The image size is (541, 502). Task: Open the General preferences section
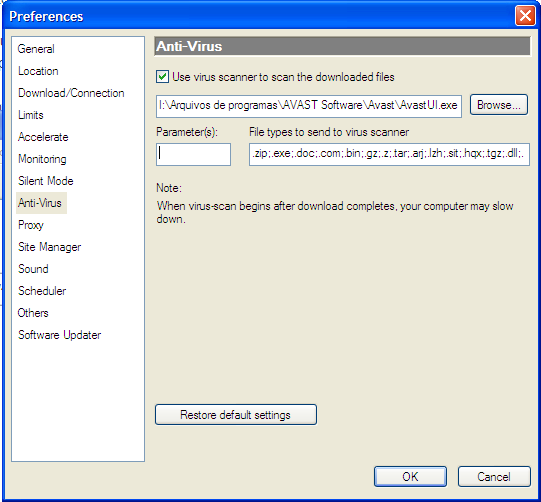pos(36,49)
